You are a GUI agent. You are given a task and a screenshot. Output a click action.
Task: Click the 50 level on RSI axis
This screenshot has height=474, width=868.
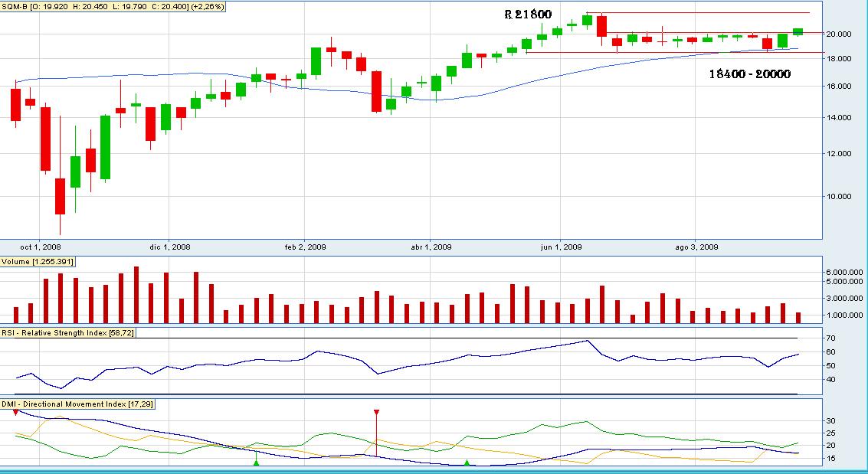coord(831,365)
